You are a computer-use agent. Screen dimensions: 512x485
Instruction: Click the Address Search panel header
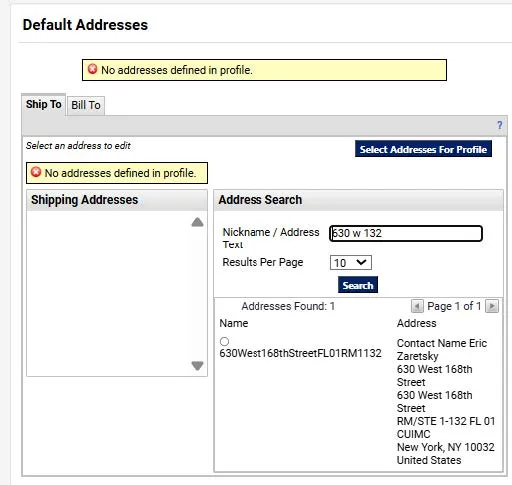[x=358, y=200]
